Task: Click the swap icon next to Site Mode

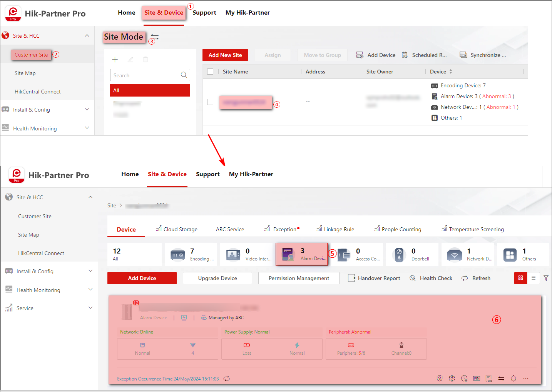Action: point(155,37)
